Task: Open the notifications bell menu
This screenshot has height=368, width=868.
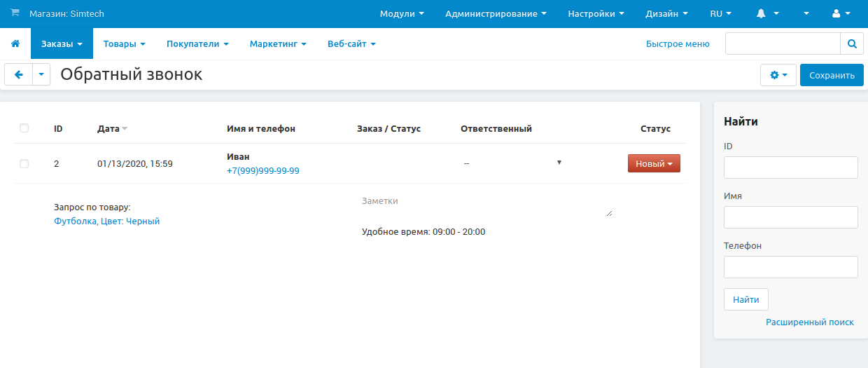Action: tap(767, 13)
